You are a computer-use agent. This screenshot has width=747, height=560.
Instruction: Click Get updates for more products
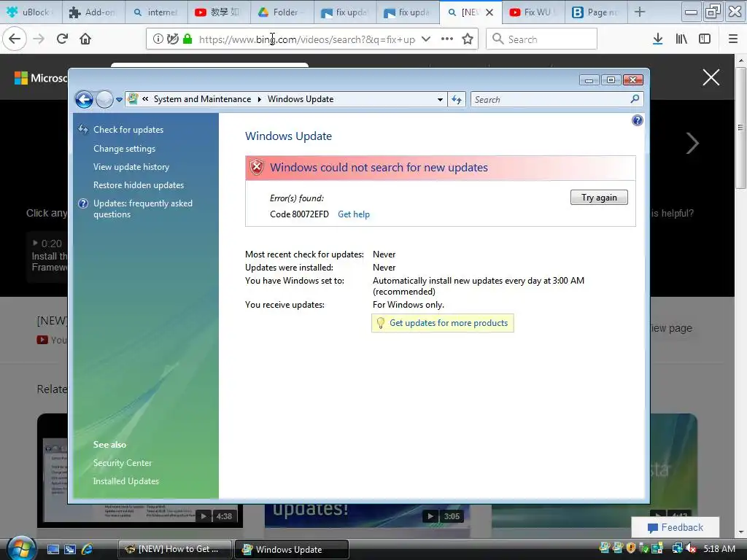click(449, 323)
